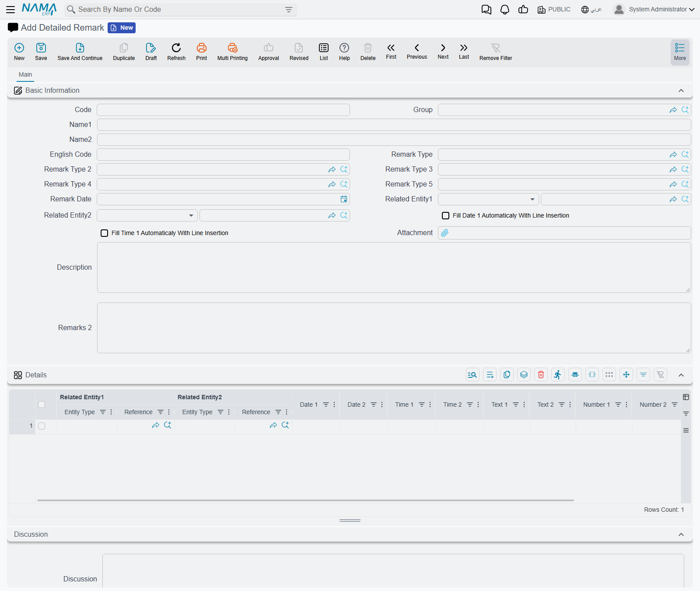Go to First record

coord(391,51)
